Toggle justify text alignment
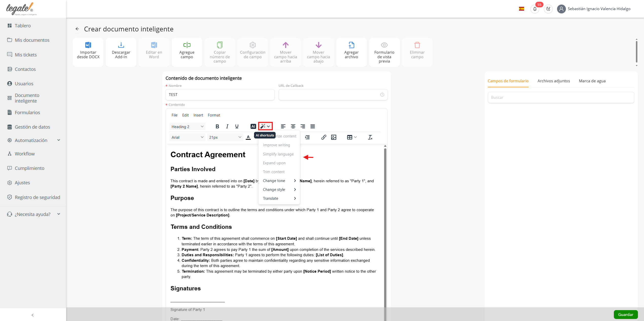This screenshot has width=644, height=321. click(x=313, y=126)
